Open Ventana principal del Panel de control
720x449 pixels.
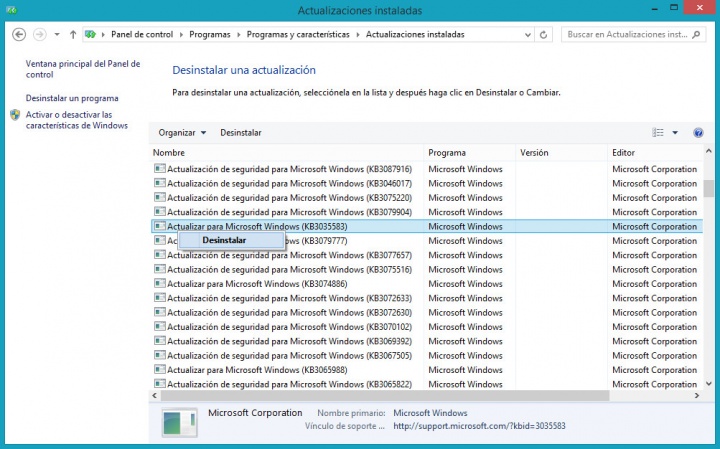click(x=83, y=69)
